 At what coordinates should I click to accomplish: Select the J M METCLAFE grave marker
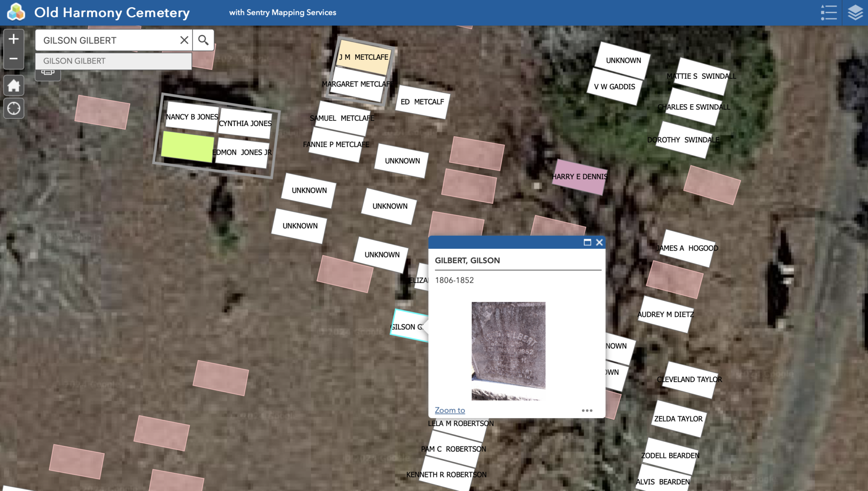[x=364, y=56]
